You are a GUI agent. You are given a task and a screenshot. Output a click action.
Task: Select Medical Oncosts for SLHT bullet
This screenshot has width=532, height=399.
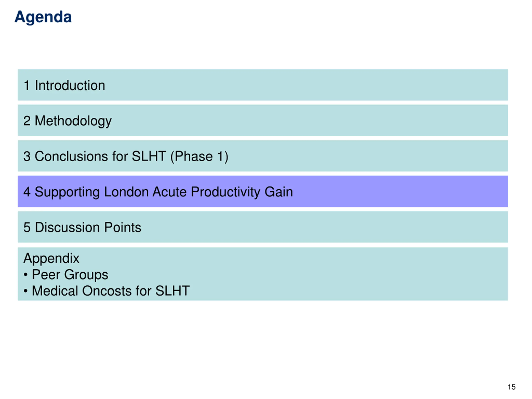point(111,291)
